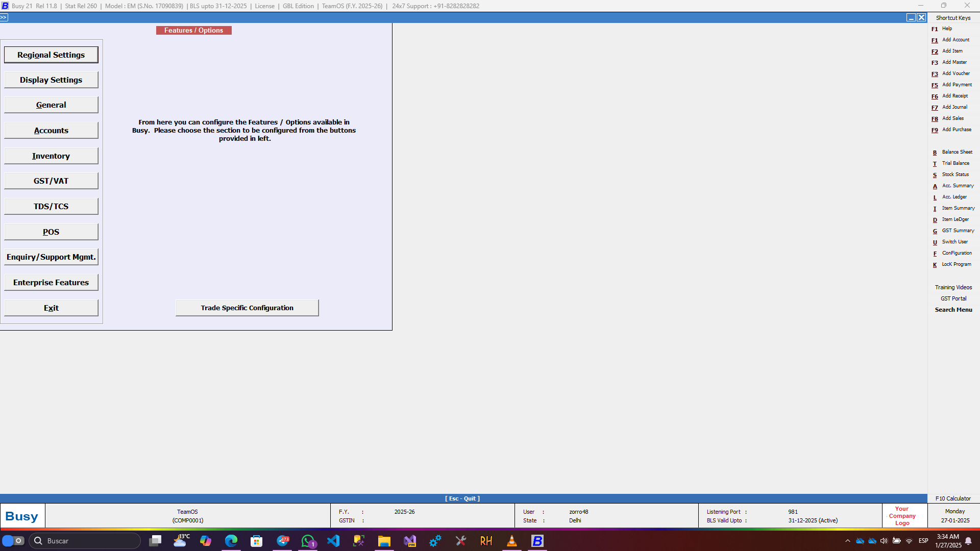Image resolution: width=980 pixels, height=551 pixels.
Task: Open Enquiry/Support Mgmt. section
Action: [51, 257]
